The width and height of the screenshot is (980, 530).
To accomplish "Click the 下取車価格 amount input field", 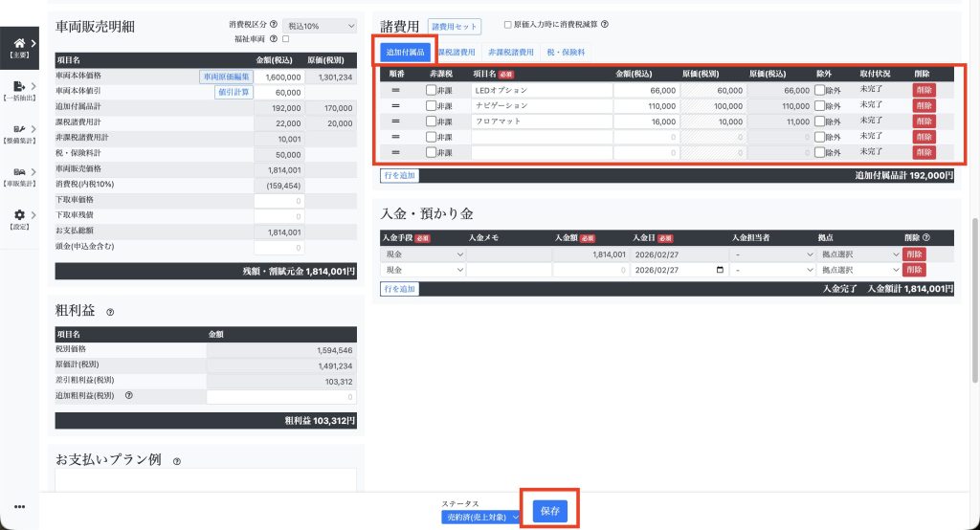I will click(279, 201).
